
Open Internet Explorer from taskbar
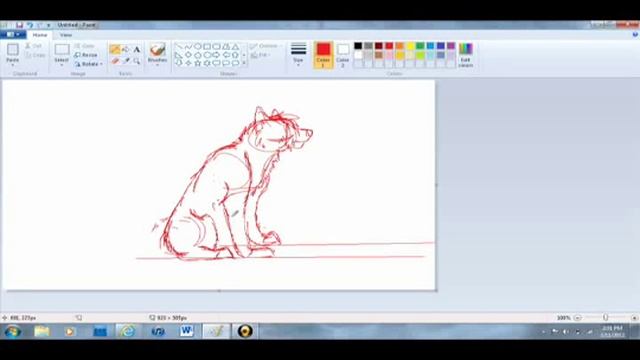pyautogui.click(x=128, y=331)
